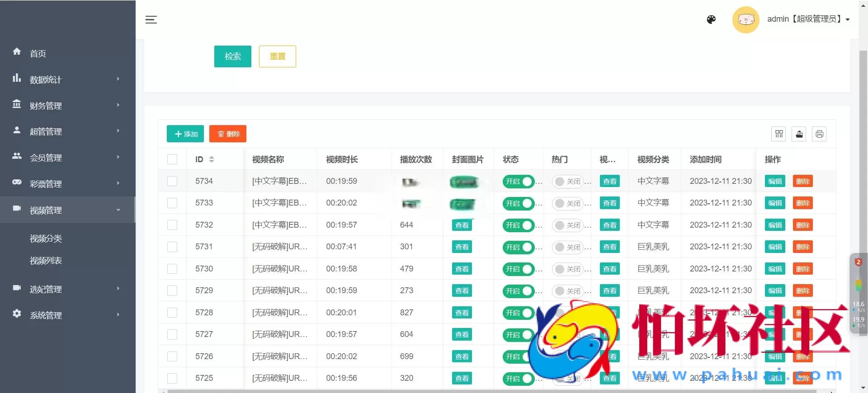
Task: Open the theme palette icon
Action: coord(711,19)
